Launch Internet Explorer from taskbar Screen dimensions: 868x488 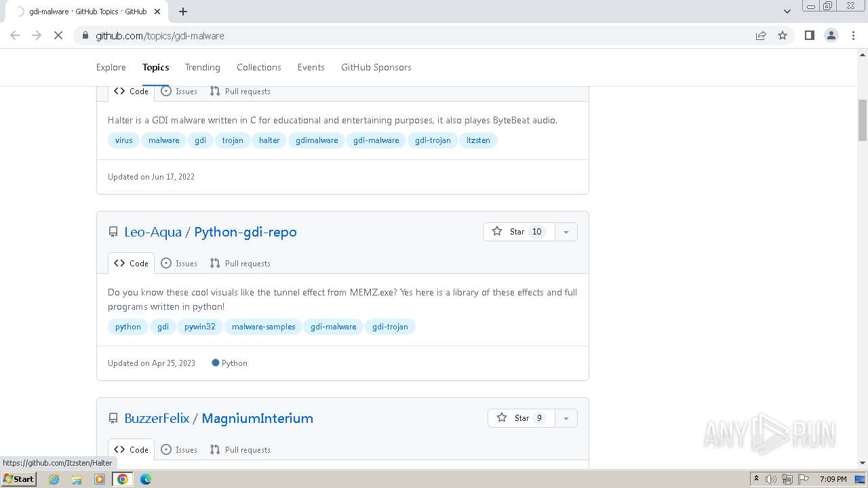54,479
